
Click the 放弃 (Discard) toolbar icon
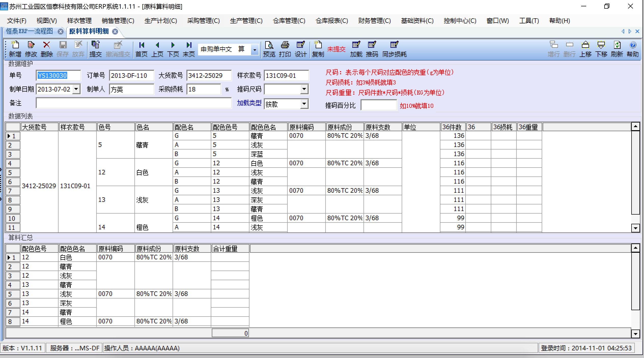(x=78, y=49)
